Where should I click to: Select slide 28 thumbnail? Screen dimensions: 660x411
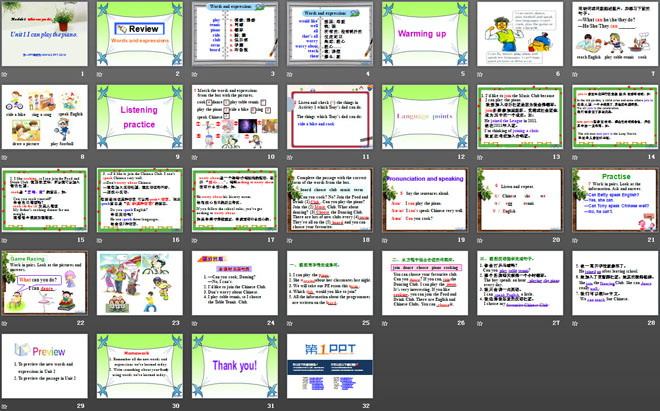coord(615,283)
